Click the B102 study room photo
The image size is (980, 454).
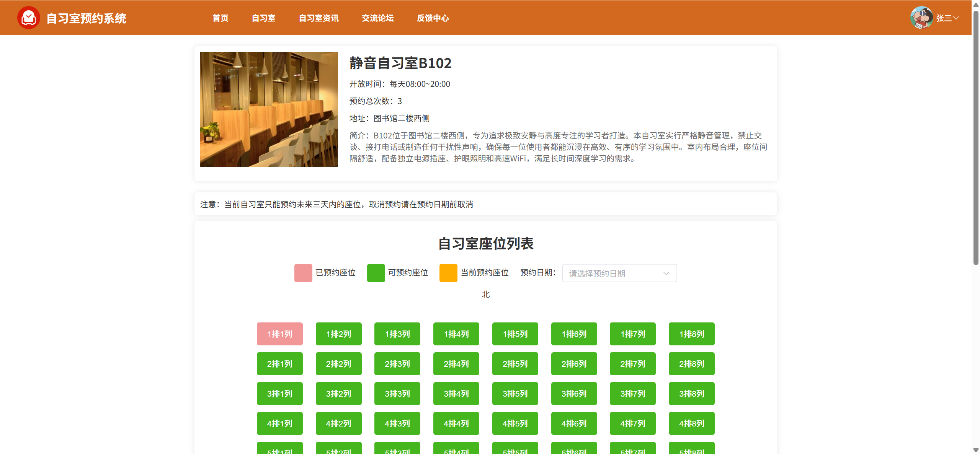269,109
